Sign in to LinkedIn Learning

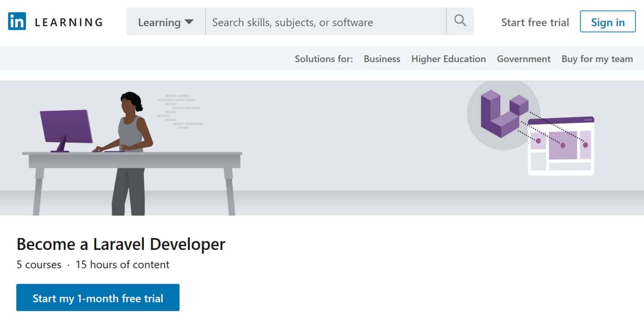[607, 22]
